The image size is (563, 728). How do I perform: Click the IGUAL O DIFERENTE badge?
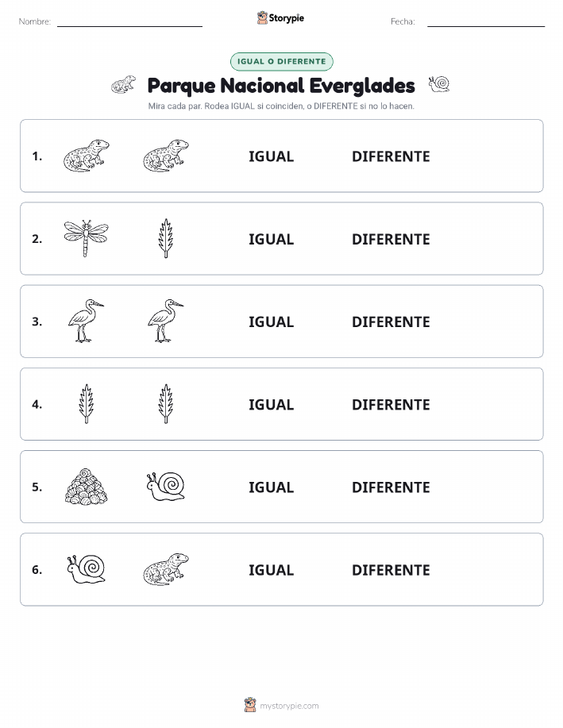[x=281, y=61]
